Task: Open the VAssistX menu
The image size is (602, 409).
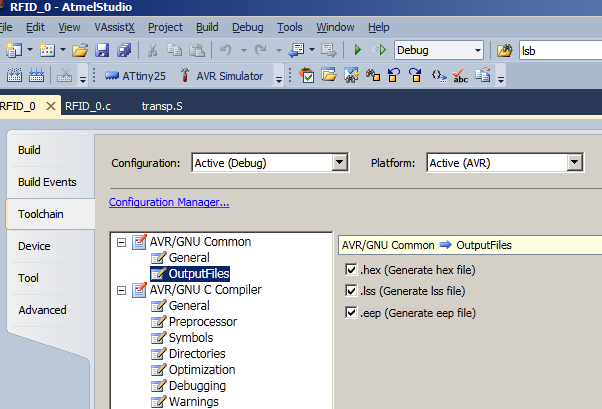Action: pos(114,27)
